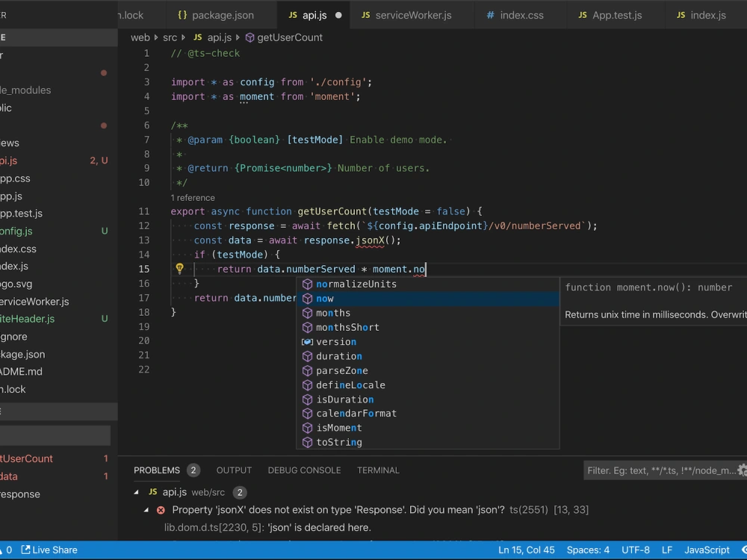Select the normalizeUnits suggestion
This screenshot has height=560, width=747.
(427, 284)
